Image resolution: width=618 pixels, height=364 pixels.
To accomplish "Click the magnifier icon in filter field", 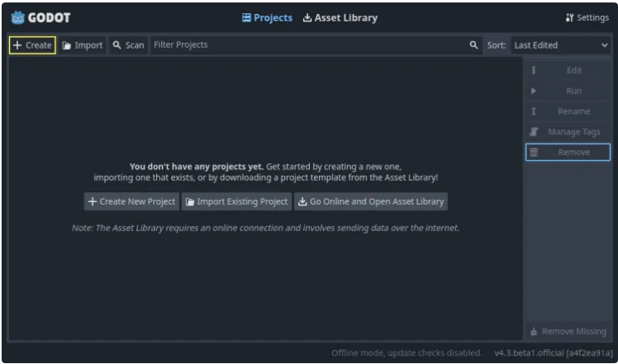I will tap(473, 45).
